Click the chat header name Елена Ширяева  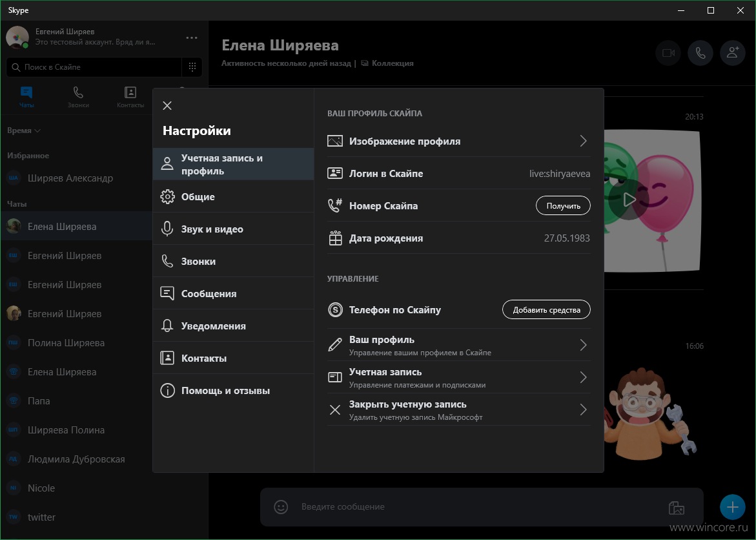(280, 45)
